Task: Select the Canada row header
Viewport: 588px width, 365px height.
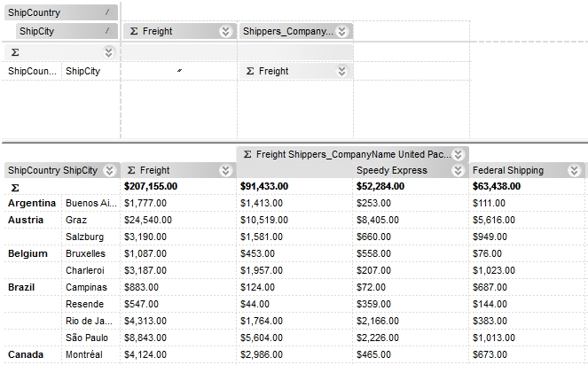Action: (x=26, y=354)
